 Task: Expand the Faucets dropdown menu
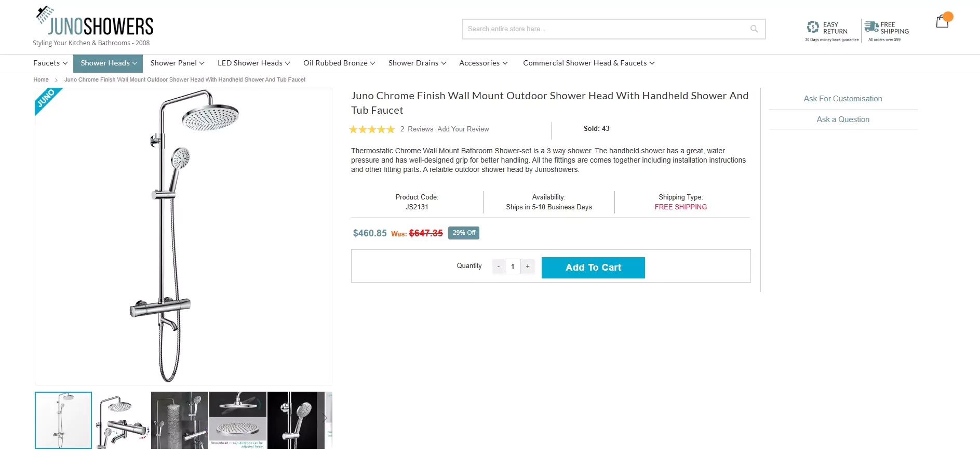click(x=50, y=63)
